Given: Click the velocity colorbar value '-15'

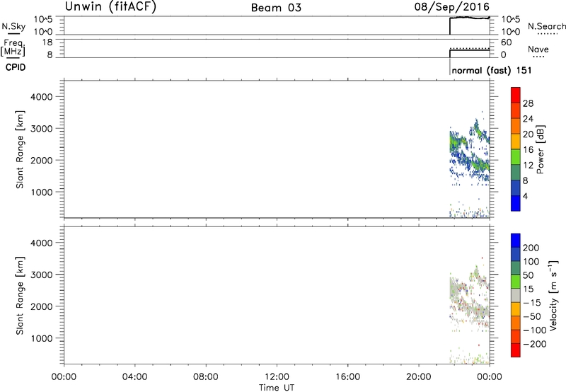Looking at the screenshot, I should [x=532, y=303].
